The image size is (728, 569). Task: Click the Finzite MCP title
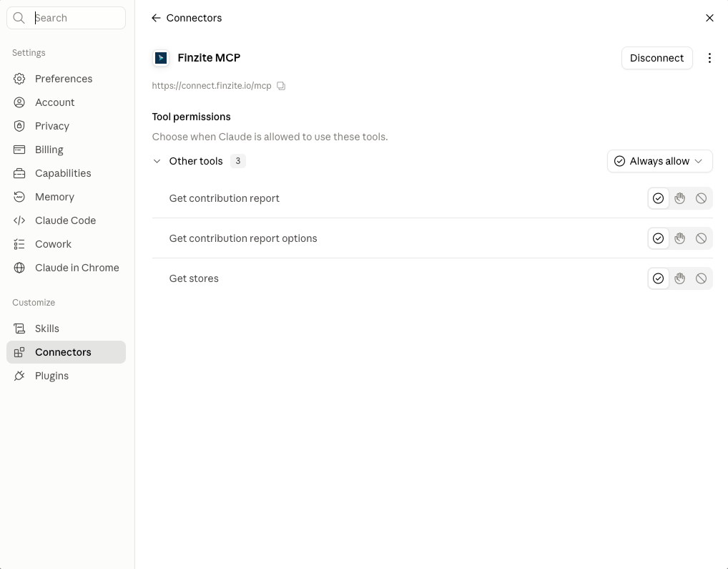[209, 58]
